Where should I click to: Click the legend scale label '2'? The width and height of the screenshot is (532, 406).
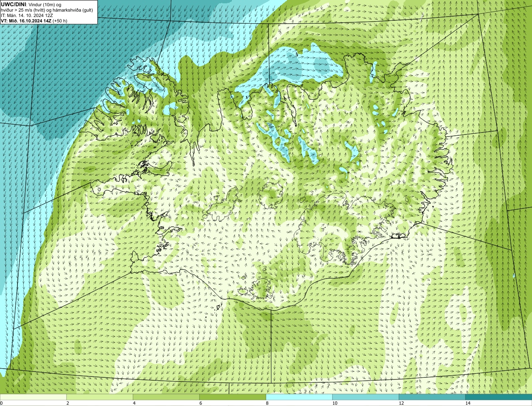pyautogui.click(x=67, y=403)
